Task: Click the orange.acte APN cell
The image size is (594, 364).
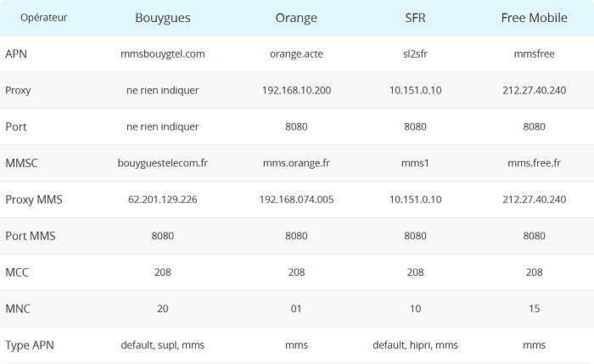Action: (x=296, y=53)
